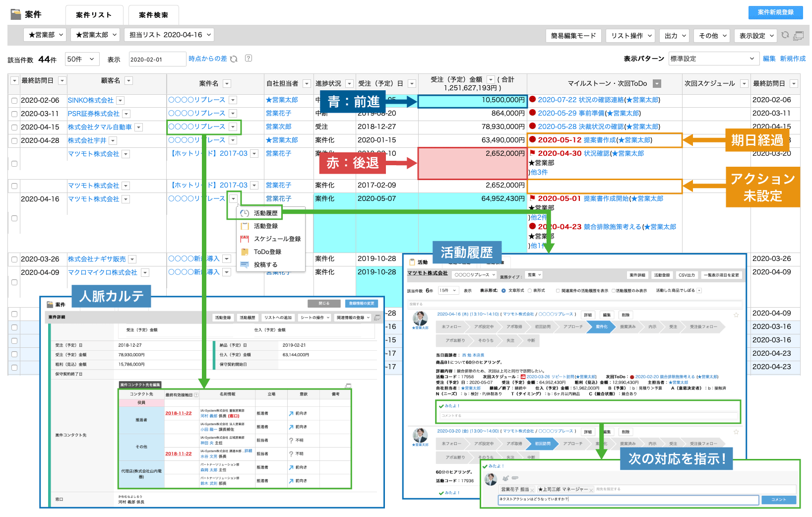
Task: Click red flag icon on 2020-04-30 状況確認
Action: 533,153
